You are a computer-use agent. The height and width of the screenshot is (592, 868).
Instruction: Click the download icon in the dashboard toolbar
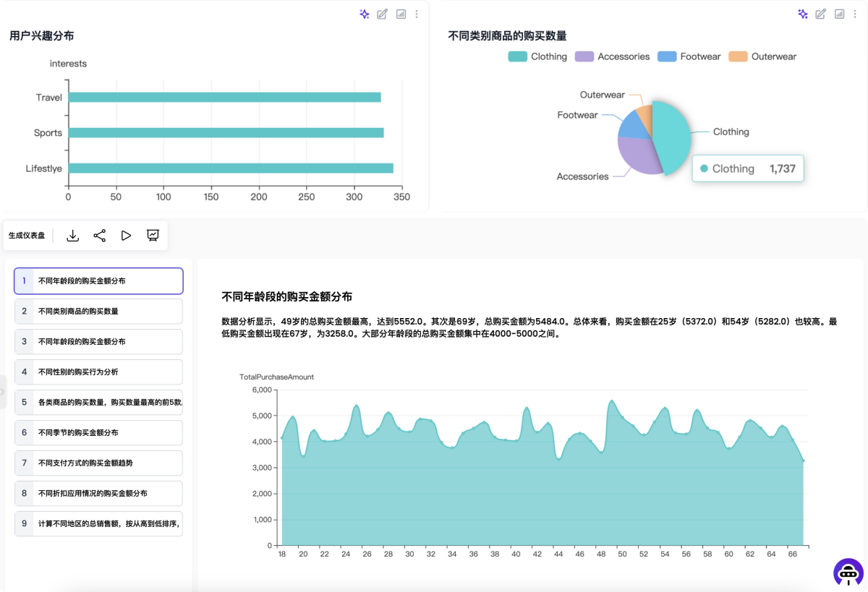coord(72,236)
